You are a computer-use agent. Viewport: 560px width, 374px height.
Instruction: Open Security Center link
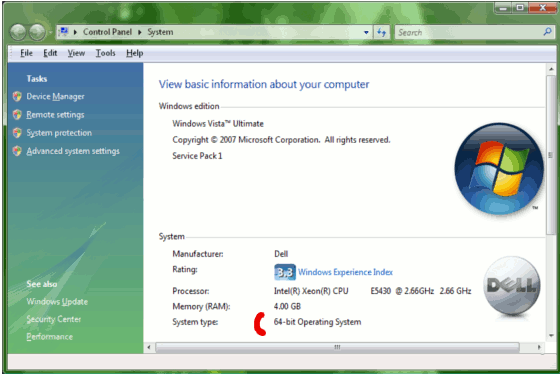pyautogui.click(x=54, y=319)
